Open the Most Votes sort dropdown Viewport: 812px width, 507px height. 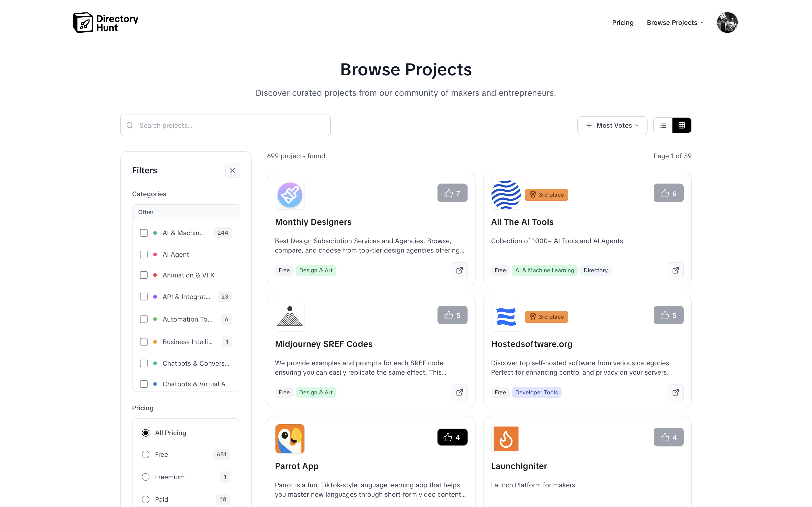[612, 125]
